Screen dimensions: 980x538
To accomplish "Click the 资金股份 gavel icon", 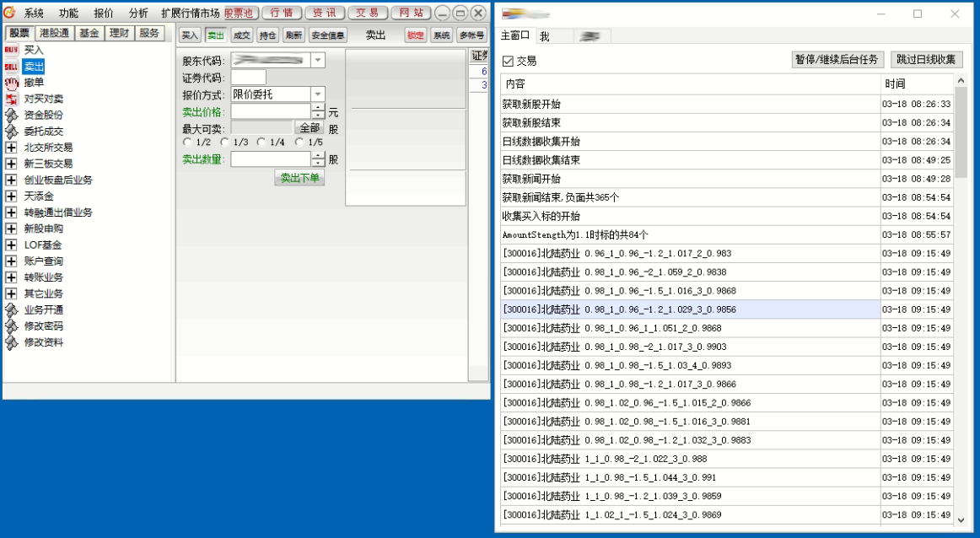I will pyautogui.click(x=11, y=115).
